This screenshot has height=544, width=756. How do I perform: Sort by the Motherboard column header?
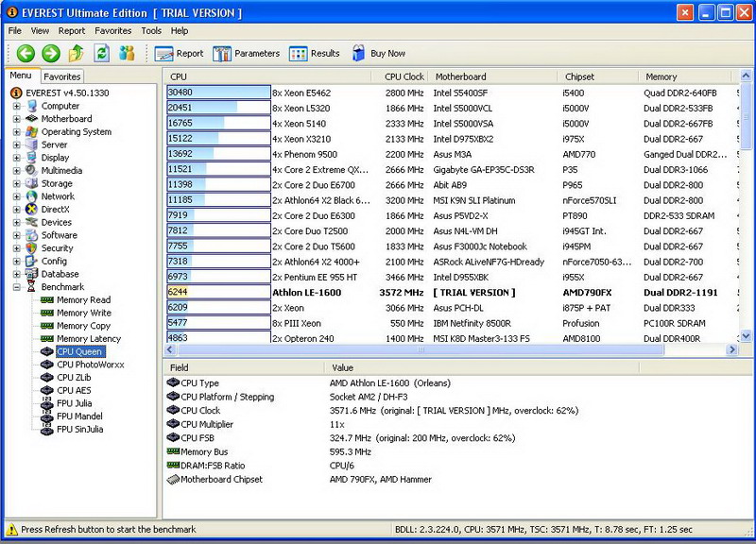(x=492, y=76)
